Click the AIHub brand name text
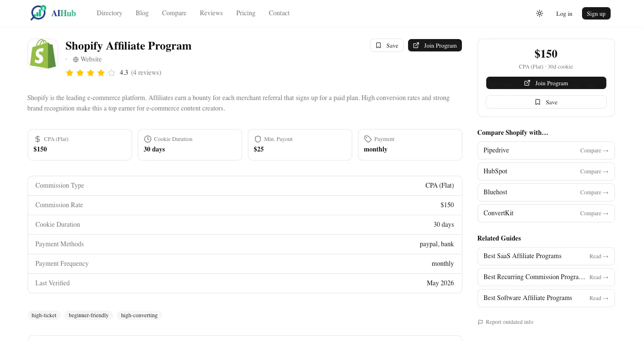This screenshot has height=341, width=644. 64,13
